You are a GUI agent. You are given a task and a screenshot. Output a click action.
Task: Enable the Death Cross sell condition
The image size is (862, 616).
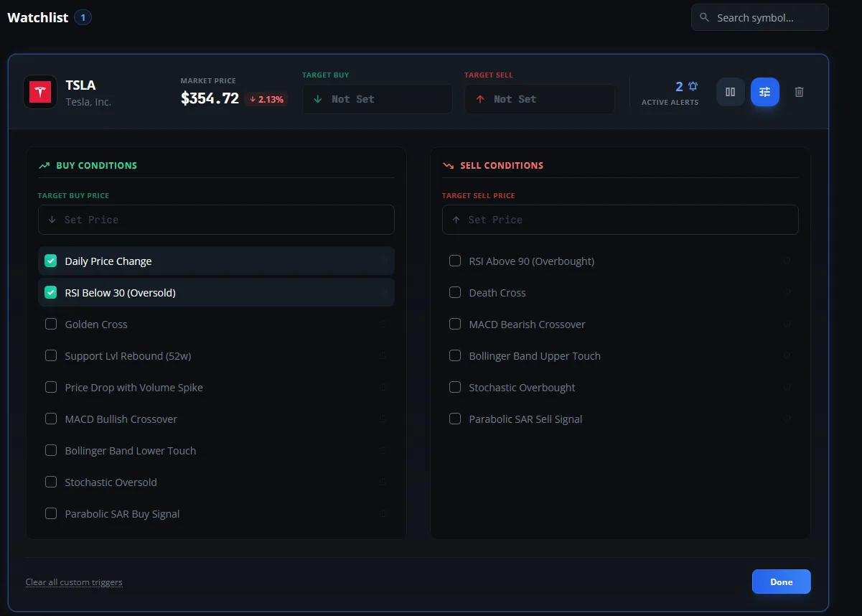click(455, 292)
